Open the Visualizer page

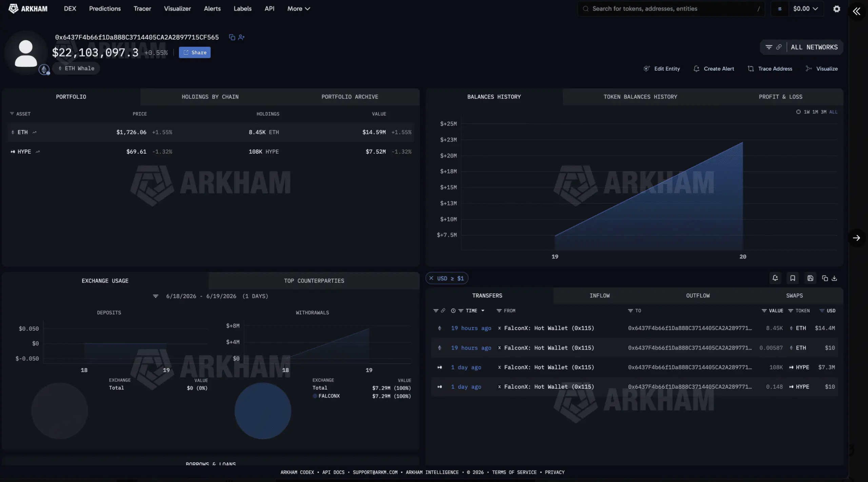pyautogui.click(x=177, y=9)
